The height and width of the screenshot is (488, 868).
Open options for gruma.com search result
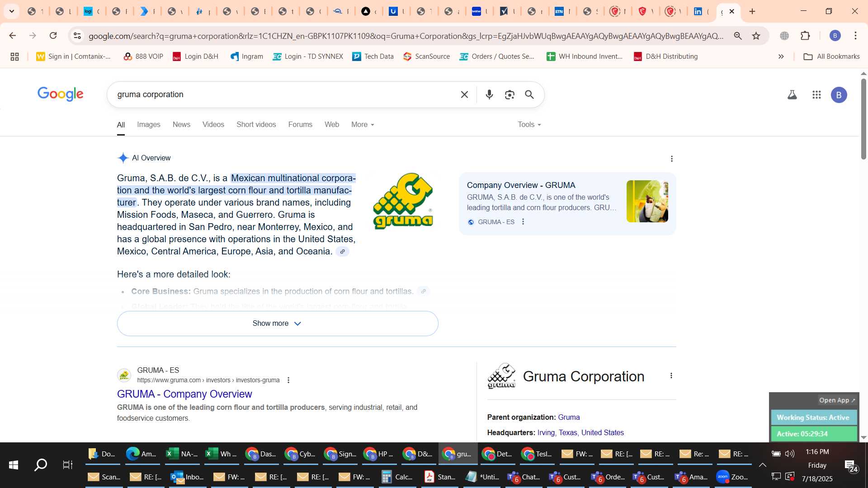click(288, 380)
